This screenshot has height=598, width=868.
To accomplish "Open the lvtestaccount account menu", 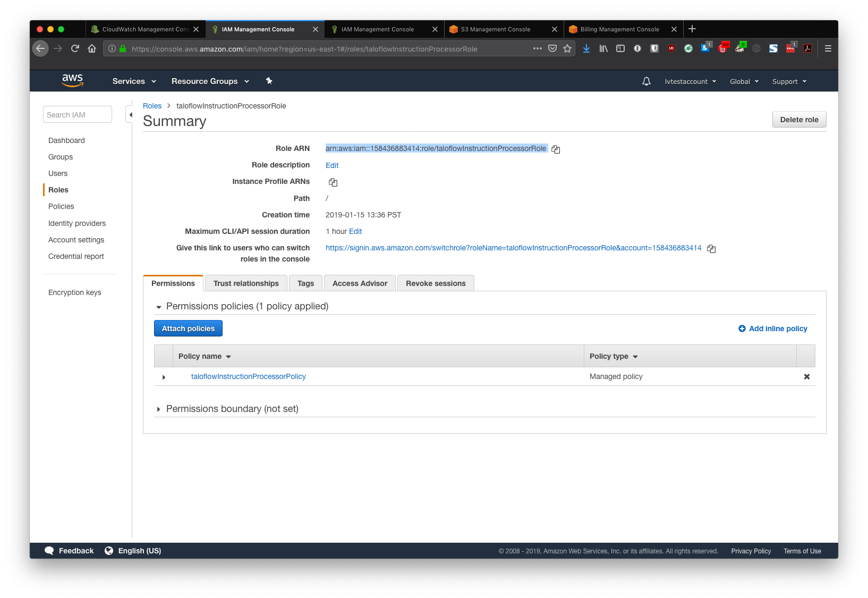I will tap(691, 81).
